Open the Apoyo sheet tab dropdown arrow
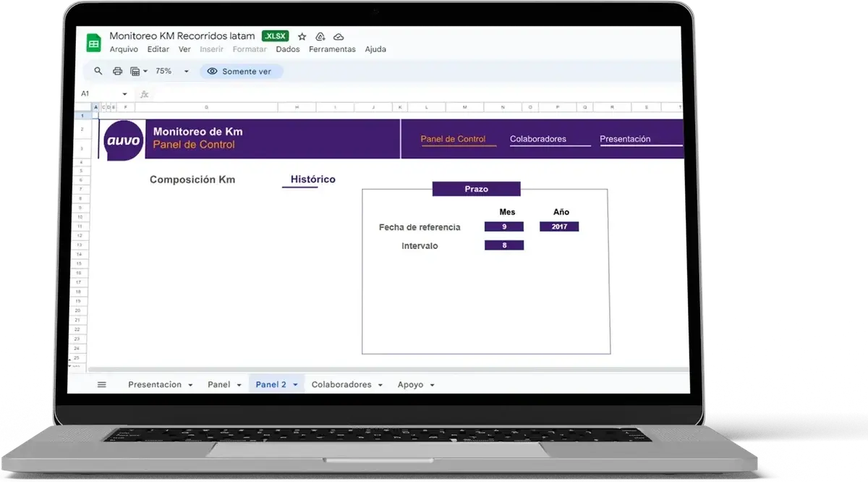 coord(432,385)
